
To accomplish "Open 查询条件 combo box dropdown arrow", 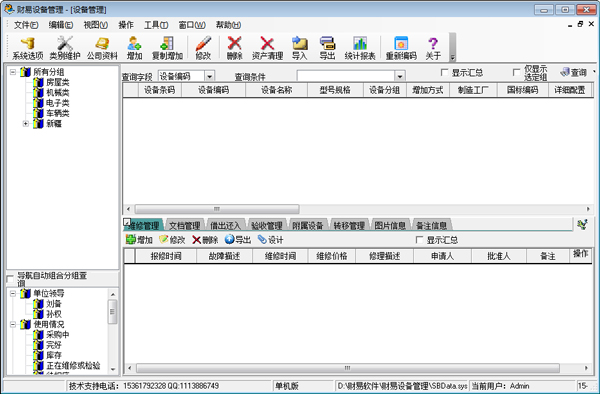I will [x=399, y=76].
